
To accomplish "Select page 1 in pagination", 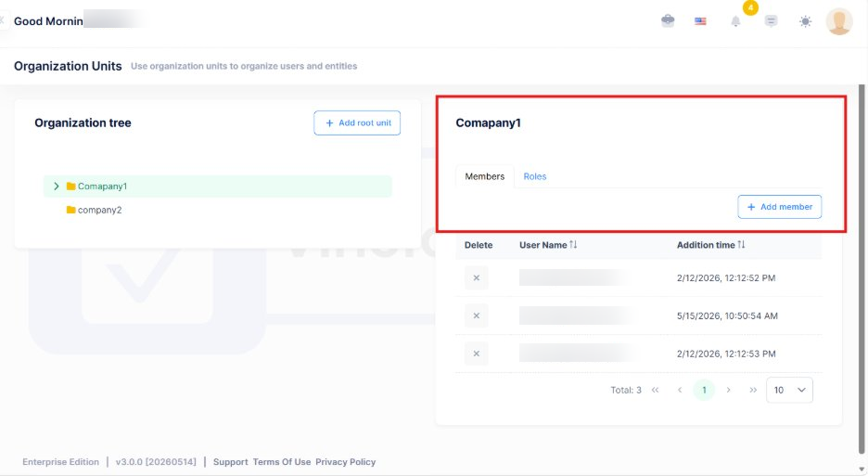I will click(704, 390).
